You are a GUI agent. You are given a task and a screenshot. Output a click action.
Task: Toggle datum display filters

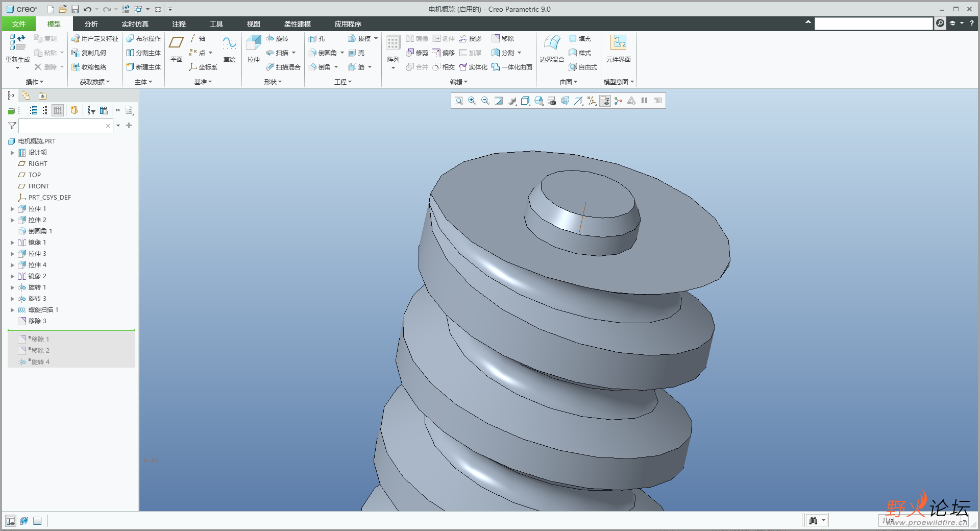click(592, 101)
